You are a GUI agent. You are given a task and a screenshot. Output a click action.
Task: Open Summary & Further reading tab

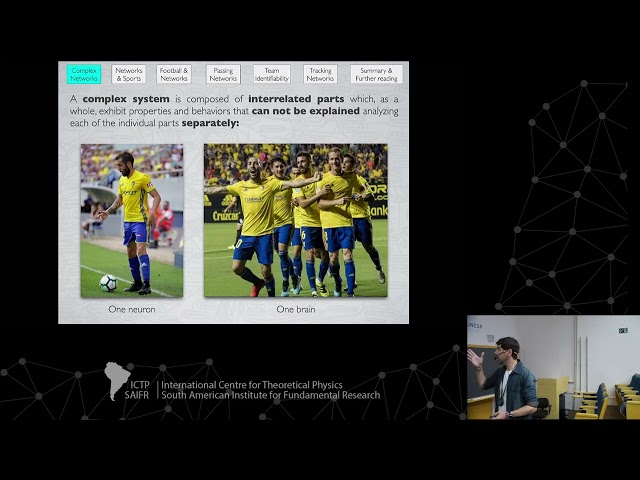(x=376, y=74)
